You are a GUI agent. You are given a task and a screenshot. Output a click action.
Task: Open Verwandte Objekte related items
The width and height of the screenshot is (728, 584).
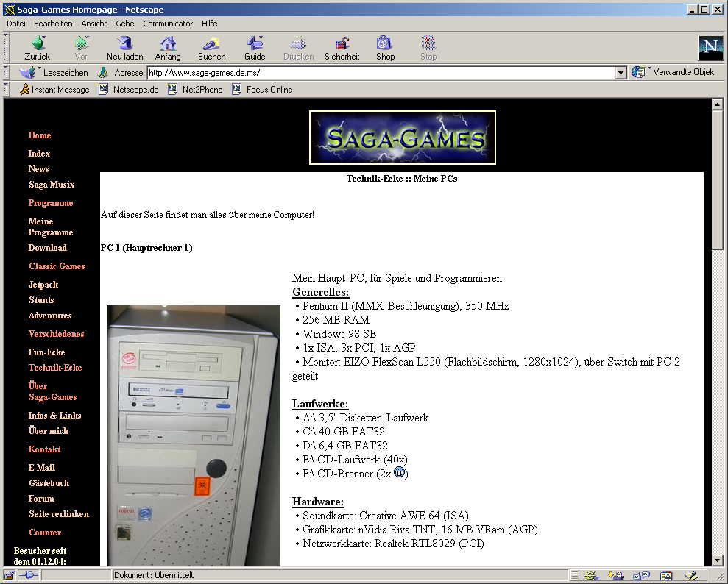point(673,72)
